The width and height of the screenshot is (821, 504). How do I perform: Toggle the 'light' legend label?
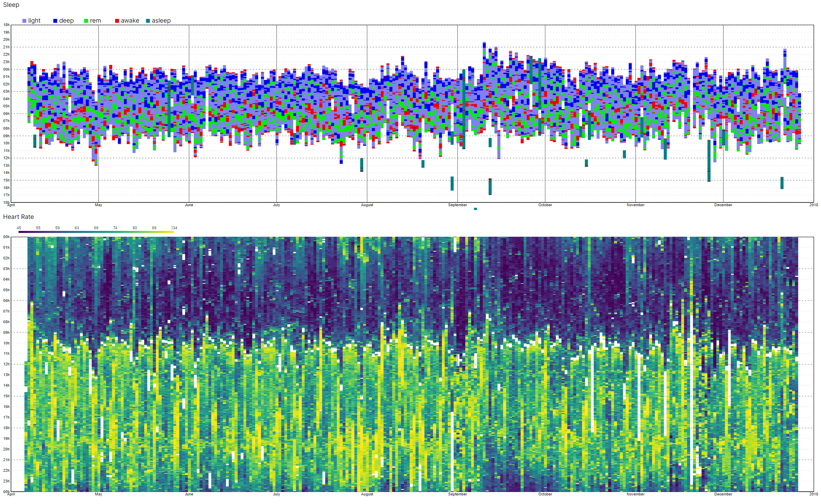tap(34, 21)
